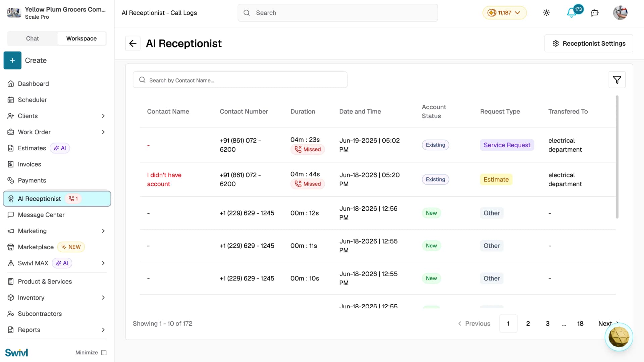644x362 pixels.
Task: Click the floating gold assistant orb
Action: (619, 337)
